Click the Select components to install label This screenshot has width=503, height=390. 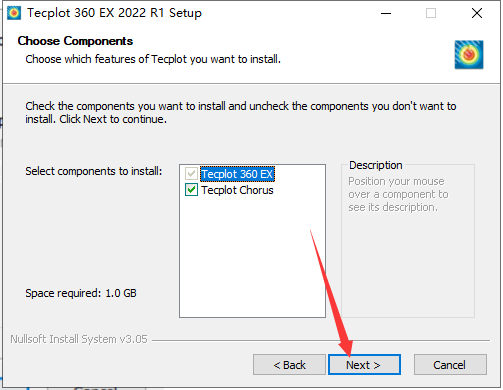[x=94, y=171]
